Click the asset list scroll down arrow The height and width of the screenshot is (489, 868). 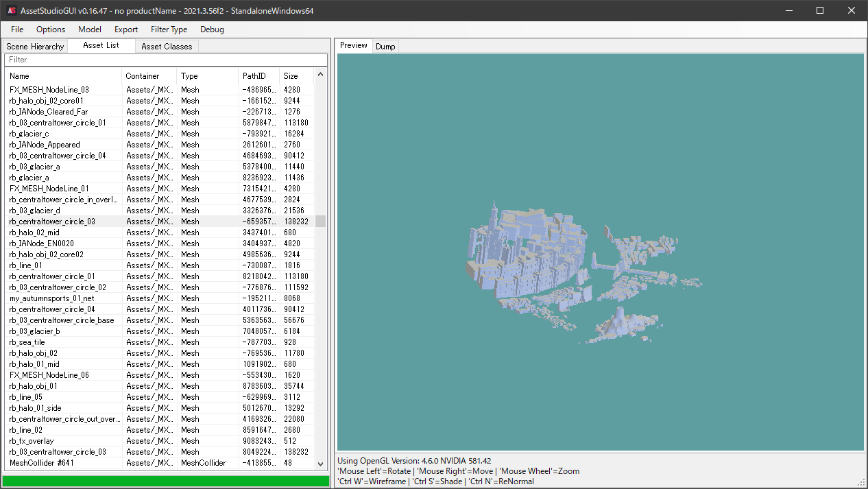[x=320, y=464]
